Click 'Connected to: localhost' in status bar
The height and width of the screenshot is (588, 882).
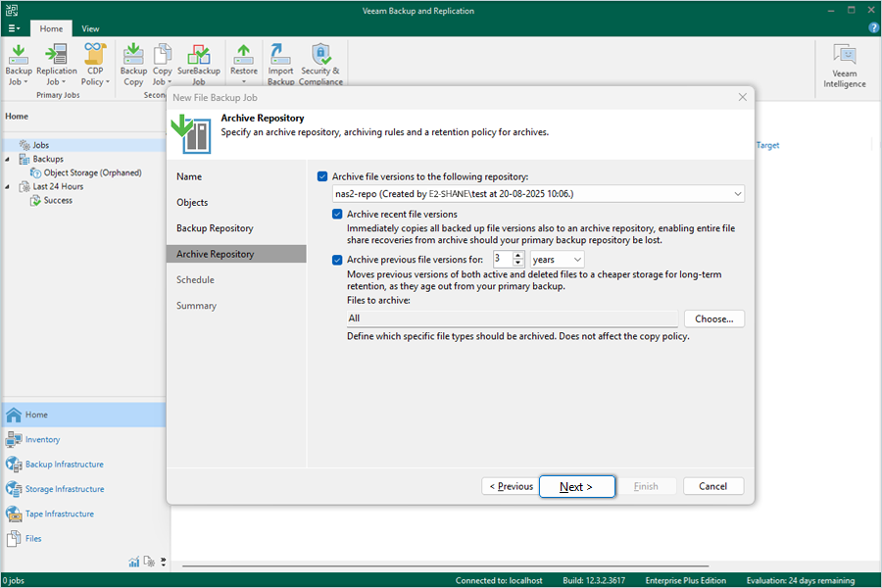[x=499, y=581]
